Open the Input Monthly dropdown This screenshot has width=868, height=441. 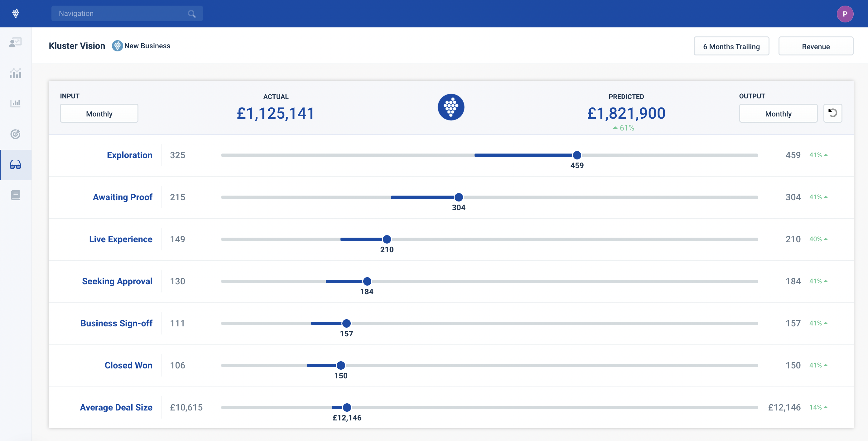[x=99, y=113]
